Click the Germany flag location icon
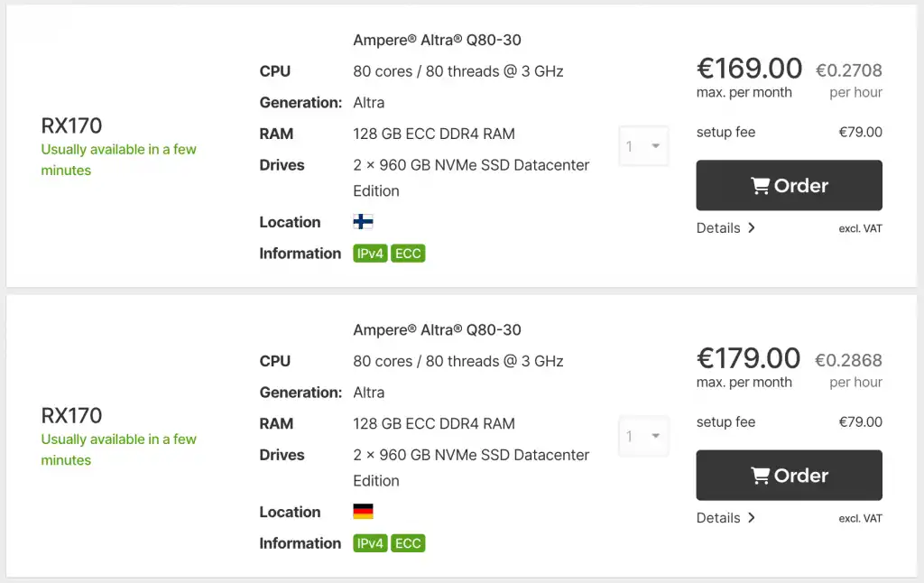The height and width of the screenshot is (583, 924). point(363,512)
